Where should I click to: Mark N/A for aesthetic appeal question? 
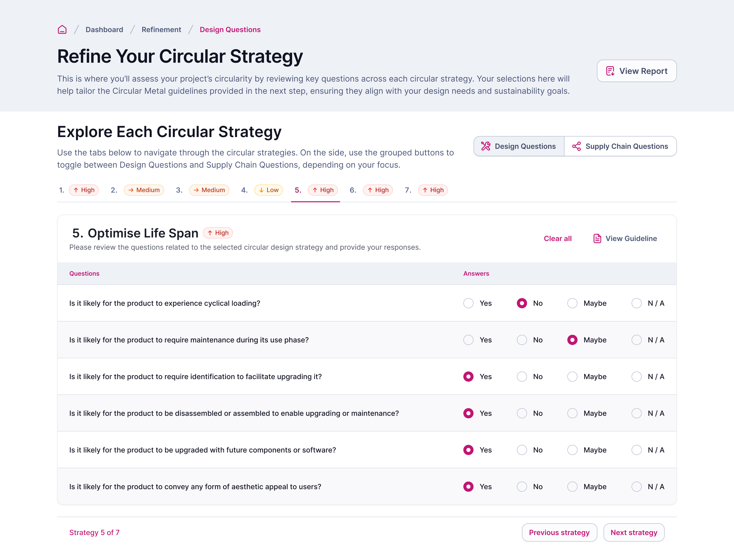636,487
